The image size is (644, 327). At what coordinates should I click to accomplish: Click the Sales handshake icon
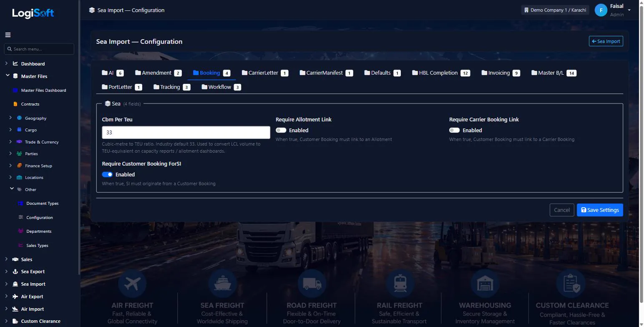click(15, 259)
